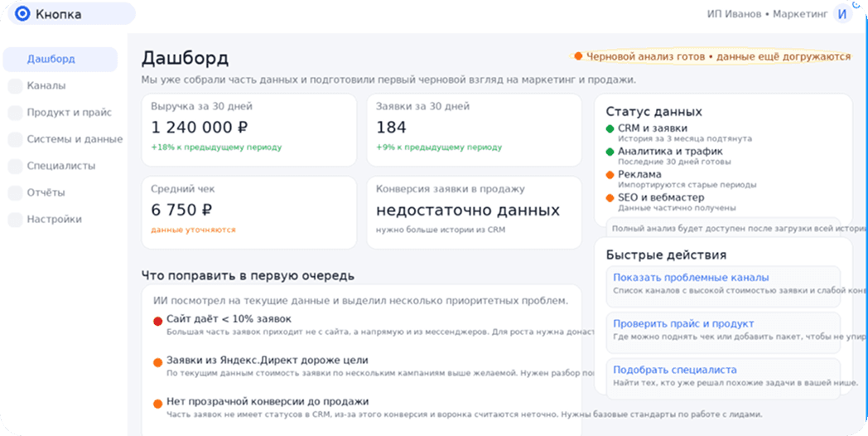This screenshot has width=868, height=436.
Task: Click red dot beside Сайт даёт < 10% заявок
Action: click(x=157, y=322)
